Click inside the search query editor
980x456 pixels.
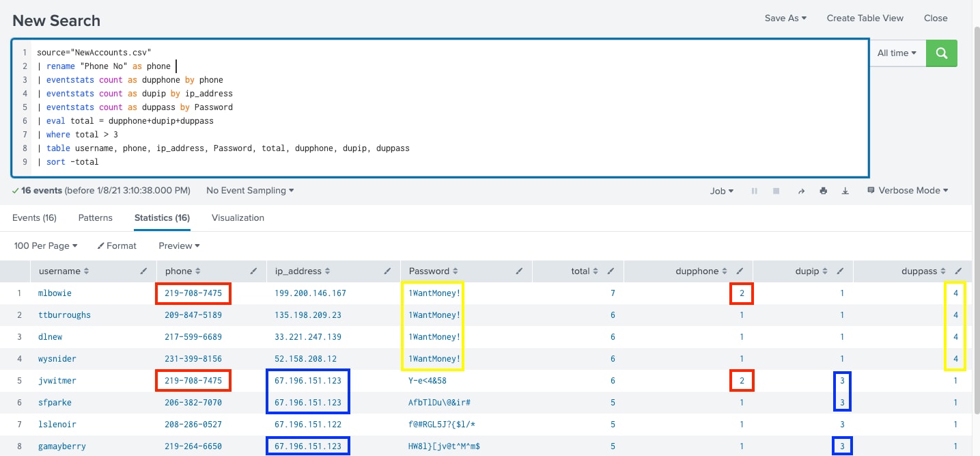click(440, 107)
